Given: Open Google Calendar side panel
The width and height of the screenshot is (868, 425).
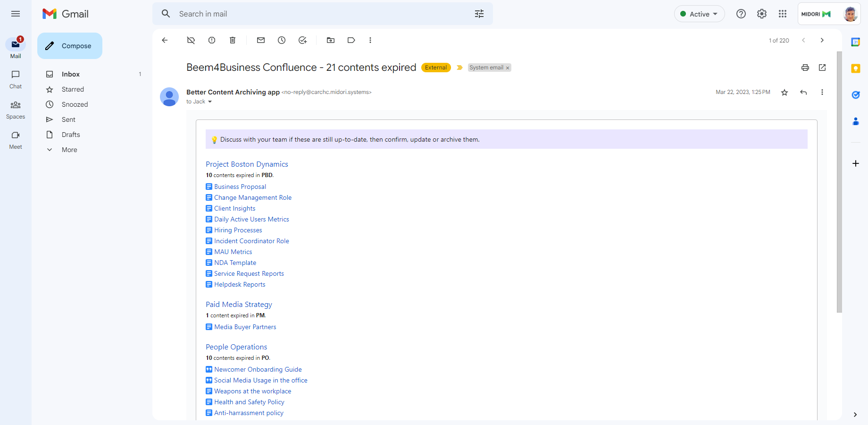Looking at the screenshot, I should point(855,42).
